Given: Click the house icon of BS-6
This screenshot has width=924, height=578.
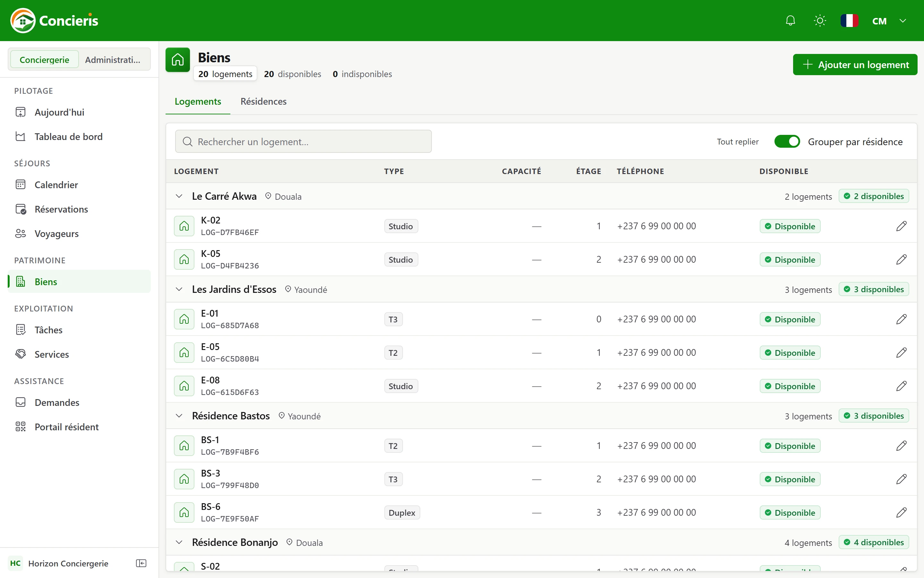Looking at the screenshot, I should click(184, 512).
